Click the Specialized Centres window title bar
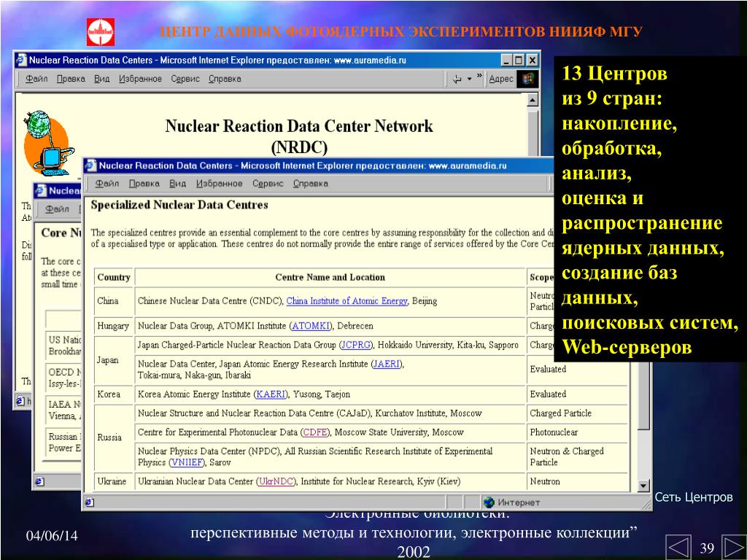The image size is (747, 560). point(318,166)
